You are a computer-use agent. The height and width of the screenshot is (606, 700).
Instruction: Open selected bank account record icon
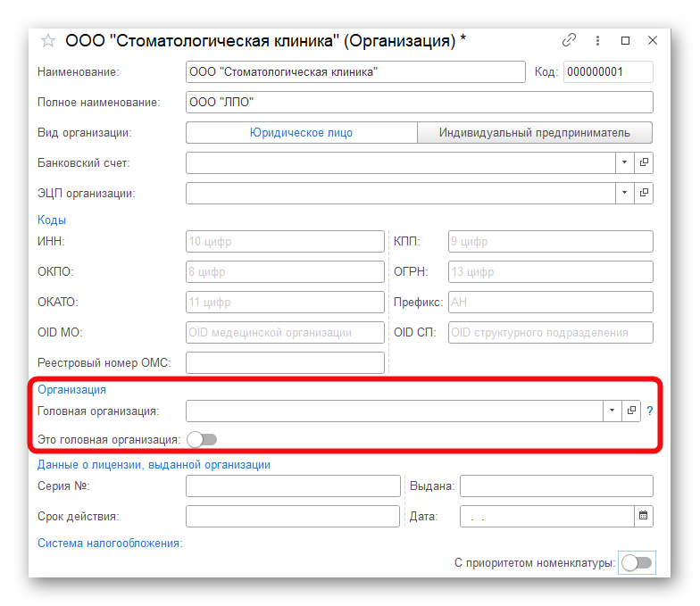click(x=644, y=162)
